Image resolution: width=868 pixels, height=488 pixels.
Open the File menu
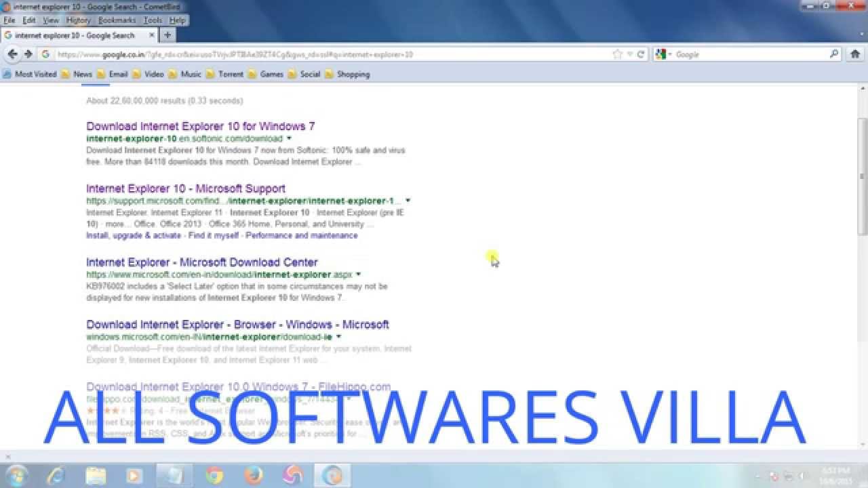tap(9, 20)
